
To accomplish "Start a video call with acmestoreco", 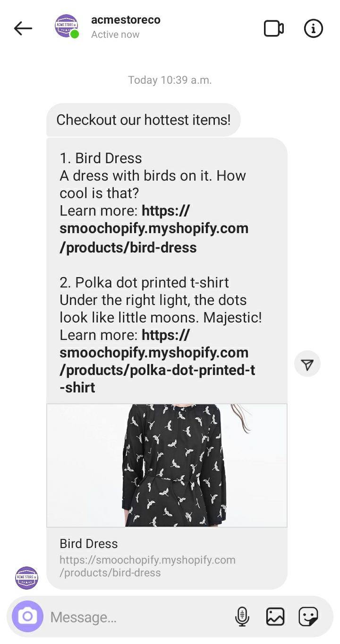I will 273,29.
